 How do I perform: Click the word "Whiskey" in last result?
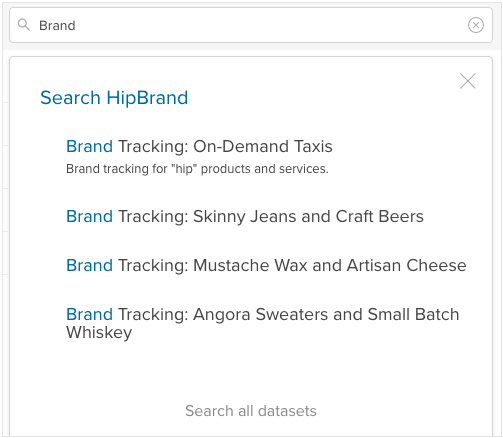[99, 333]
